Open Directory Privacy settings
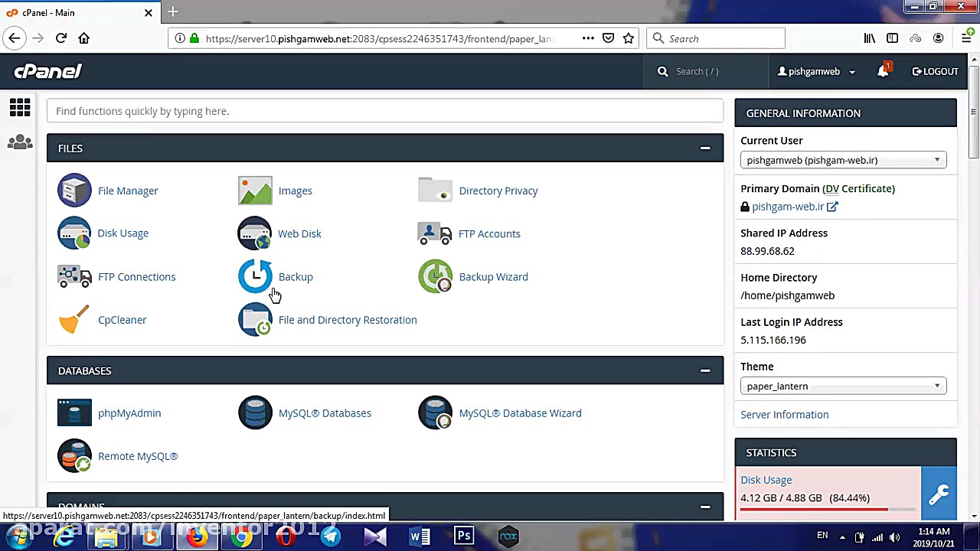 tap(498, 191)
